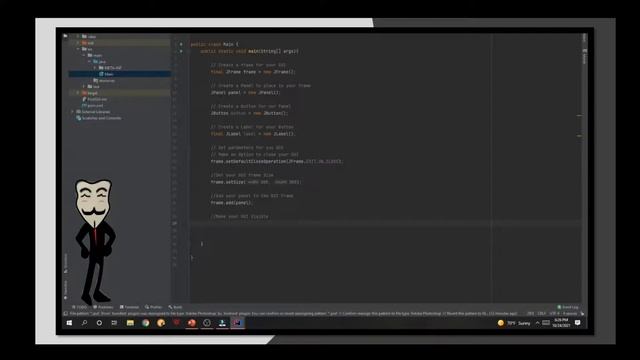Select pom.xml in the project tree
This screenshot has width=640, height=360.
click(x=95, y=106)
